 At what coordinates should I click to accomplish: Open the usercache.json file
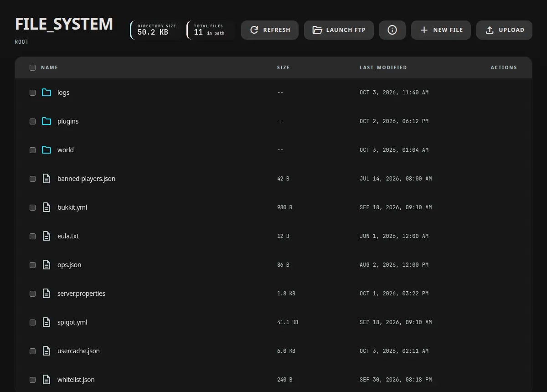coord(78,351)
